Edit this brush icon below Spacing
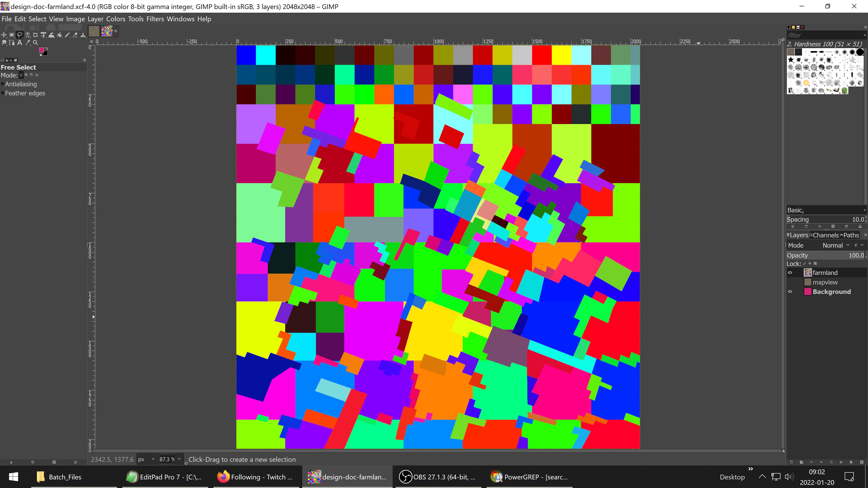Viewport: 868px width, 488px height. 793,226
